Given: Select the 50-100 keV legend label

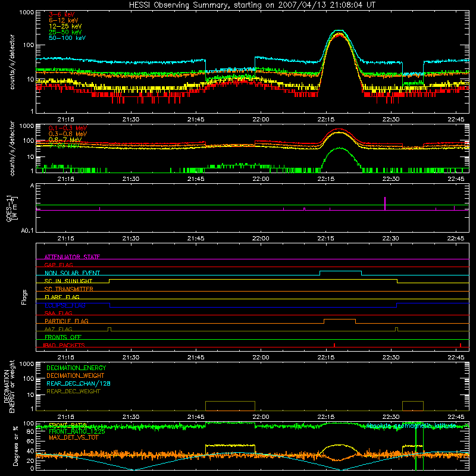Looking at the screenshot, I should click(x=67, y=37).
